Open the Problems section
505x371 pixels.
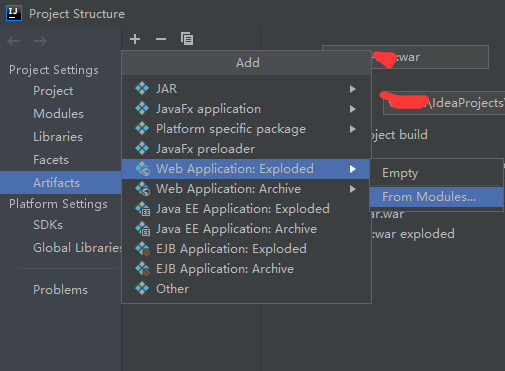click(60, 290)
